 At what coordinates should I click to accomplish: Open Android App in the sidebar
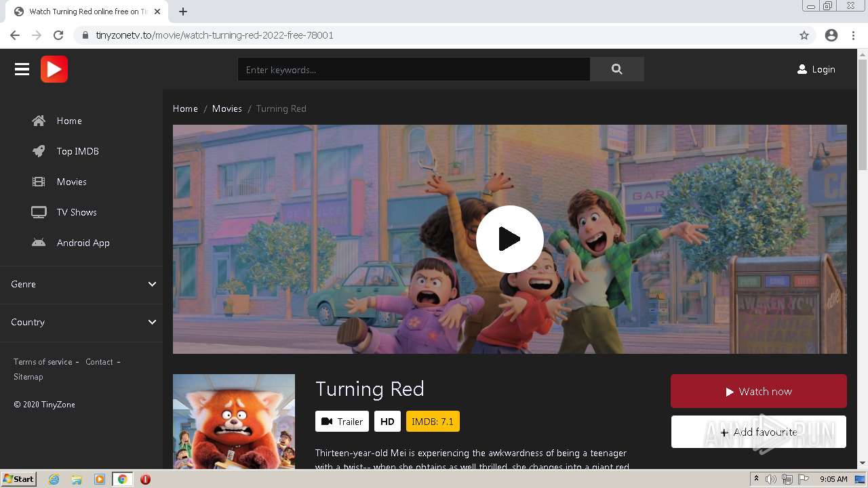point(83,243)
